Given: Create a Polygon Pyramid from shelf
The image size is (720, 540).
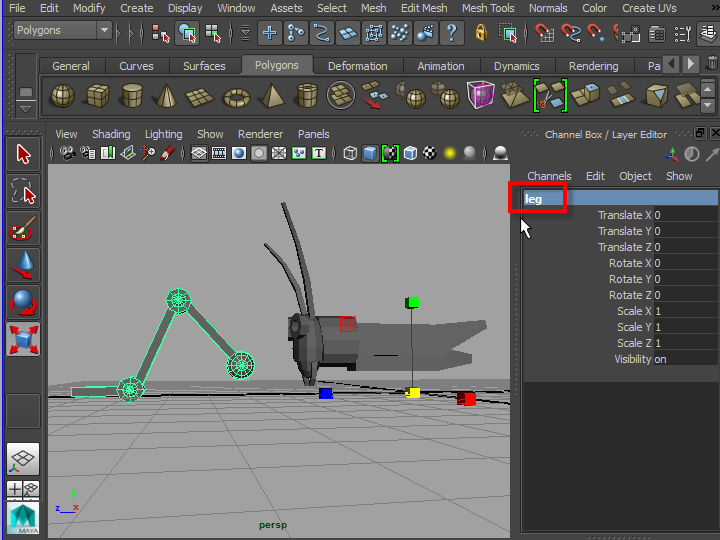Looking at the screenshot, I should pos(272,96).
